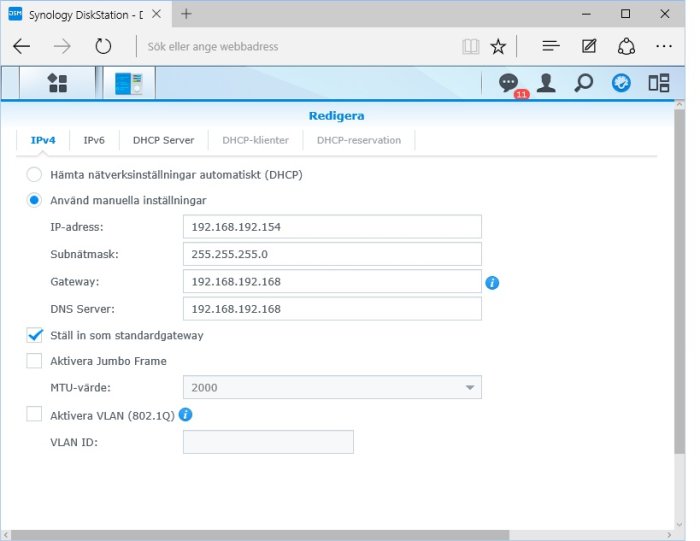This screenshot has width=700, height=541.
Task: Click the vertical scrollbar thumb
Action: pyautogui.click(x=679, y=281)
